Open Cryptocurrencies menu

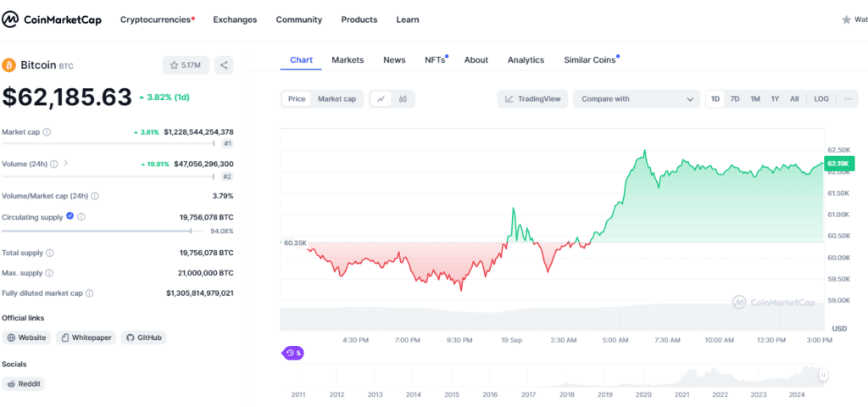[x=158, y=20]
